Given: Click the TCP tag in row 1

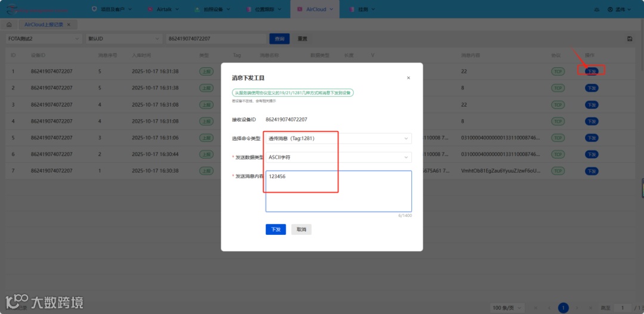Looking at the screenshot, I should click(x=558, y=71).
